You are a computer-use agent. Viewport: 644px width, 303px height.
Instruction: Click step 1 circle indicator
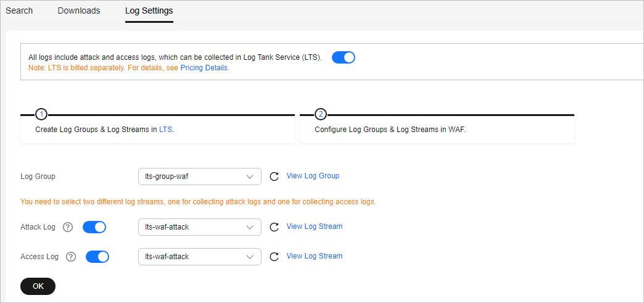(41, 114)
